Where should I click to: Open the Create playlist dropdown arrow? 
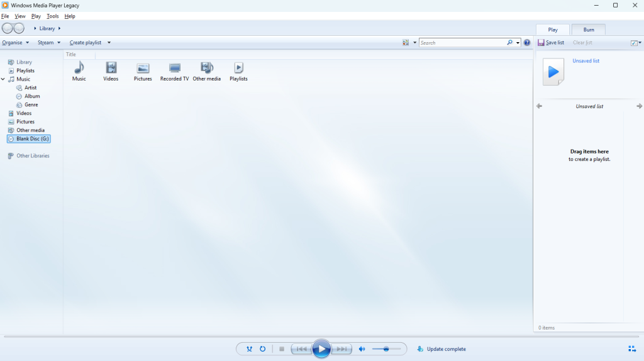tap(109, 43)
